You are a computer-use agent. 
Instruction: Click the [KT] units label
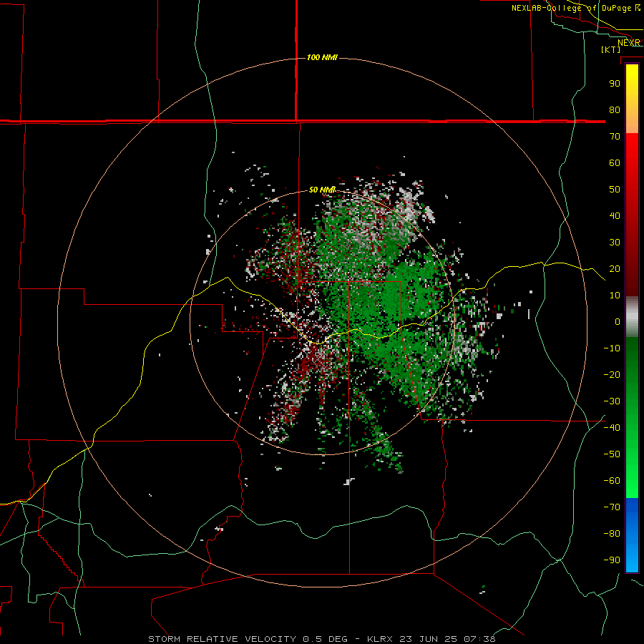pos(611,49)
